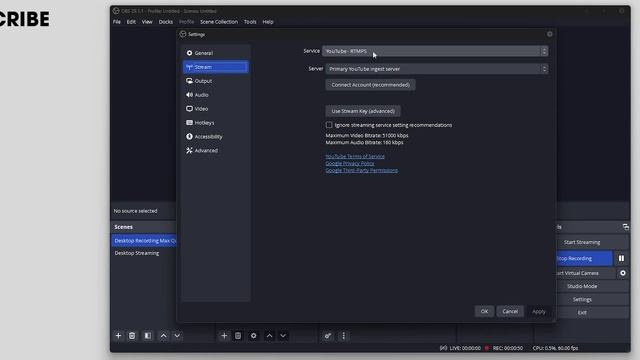Open advanced audio properties gear icon
Image resolution: width=640 pixels, height=360 pixels.
pyautogui.click(x=328, y=336)
